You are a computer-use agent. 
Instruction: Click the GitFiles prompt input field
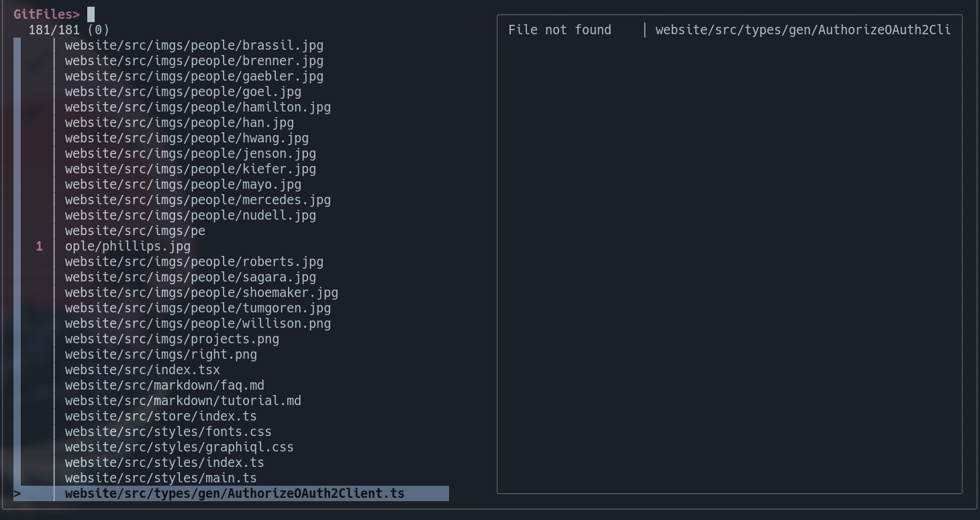[91, 13]
